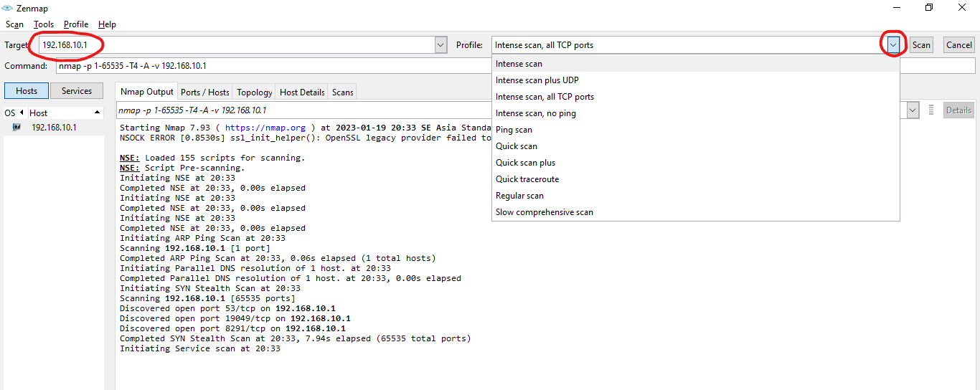The image size is (980, 390).
Task: Switch to the Topology tab
Action: (255, 92)
